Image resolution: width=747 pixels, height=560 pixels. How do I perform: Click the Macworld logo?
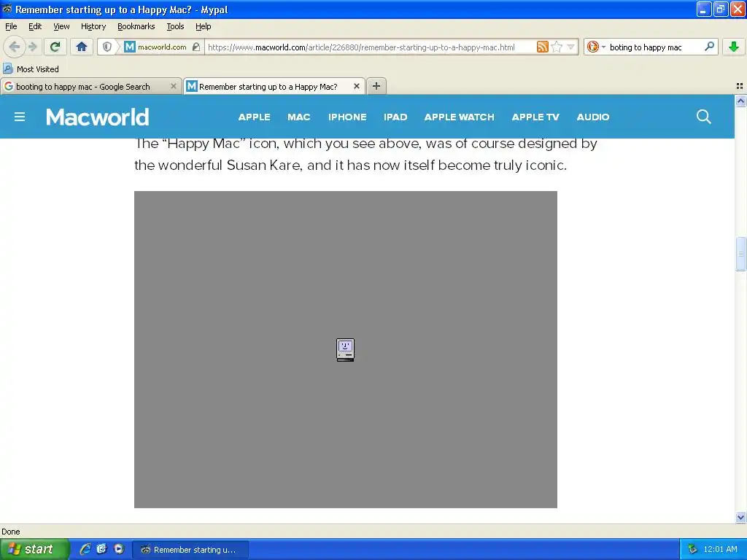pos(97,117)
